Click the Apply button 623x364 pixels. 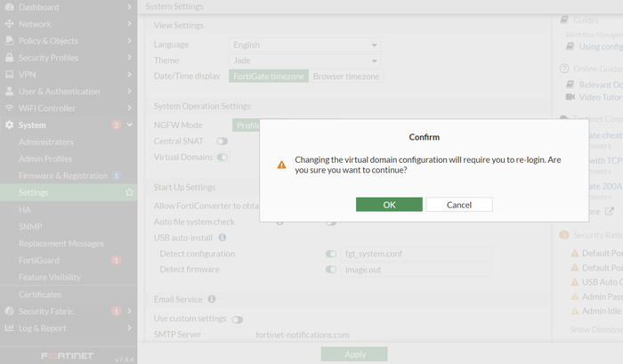pos(354,354)
